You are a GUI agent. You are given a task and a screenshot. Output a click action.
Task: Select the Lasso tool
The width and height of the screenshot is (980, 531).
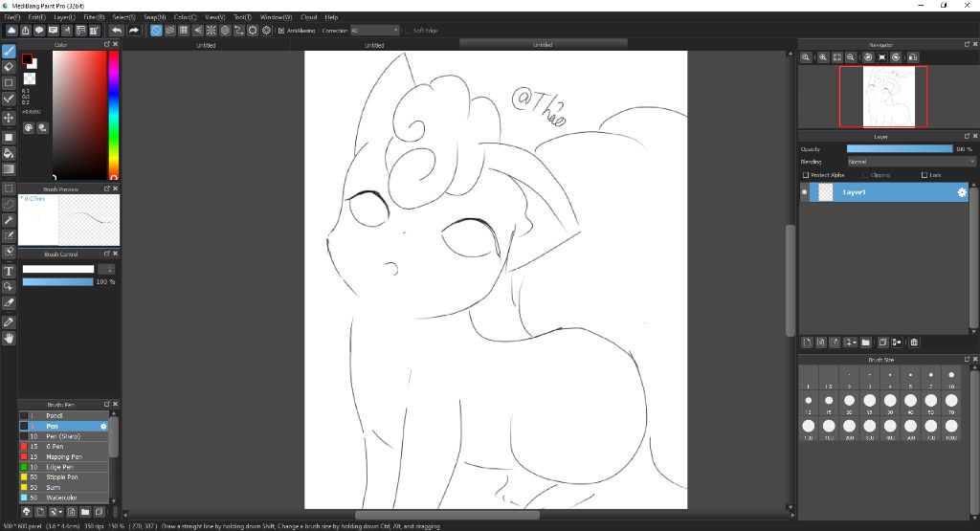coord(9,205)
